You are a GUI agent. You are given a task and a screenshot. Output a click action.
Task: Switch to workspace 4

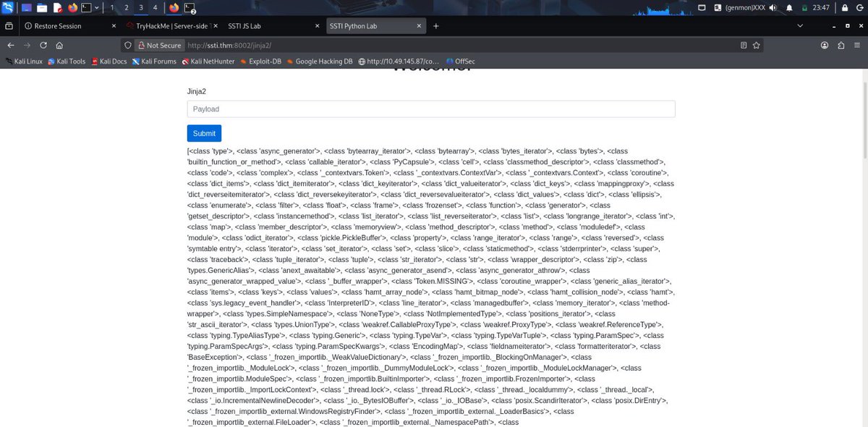coord(155,8)
